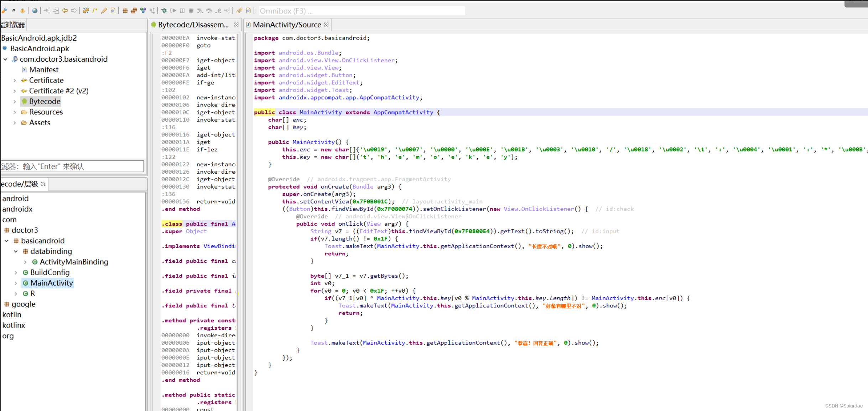Click the comment (/*) toolbar icon
868x411 pixels.
coord(95,11)
